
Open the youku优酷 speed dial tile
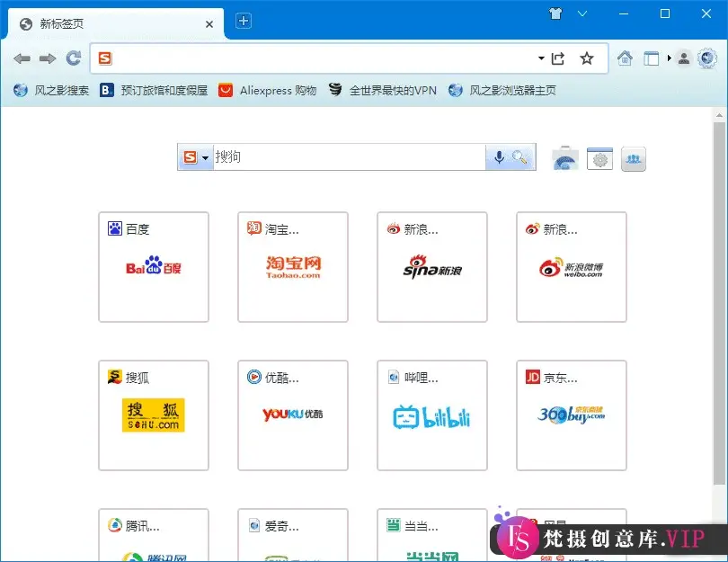click(293, 415)
